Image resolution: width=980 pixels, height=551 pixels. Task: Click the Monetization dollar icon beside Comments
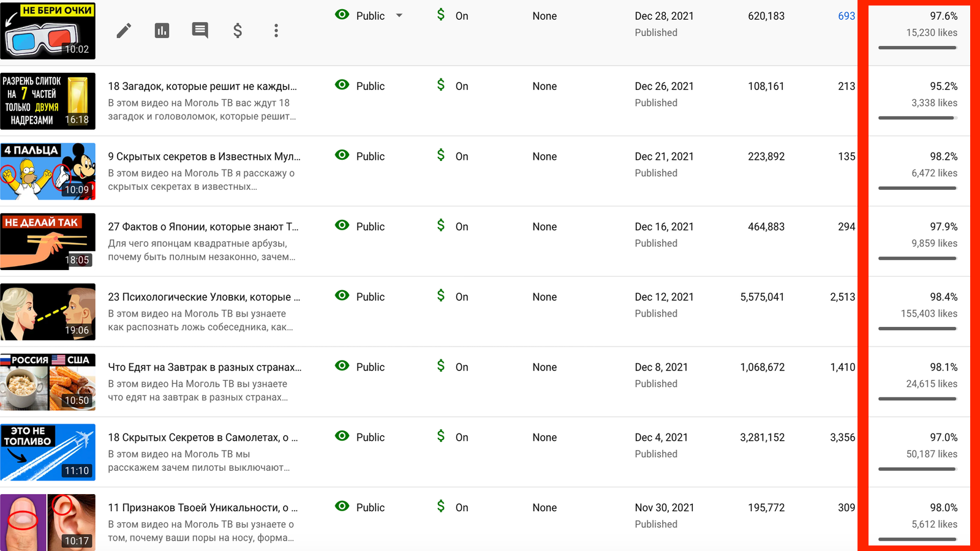[238, 31]
